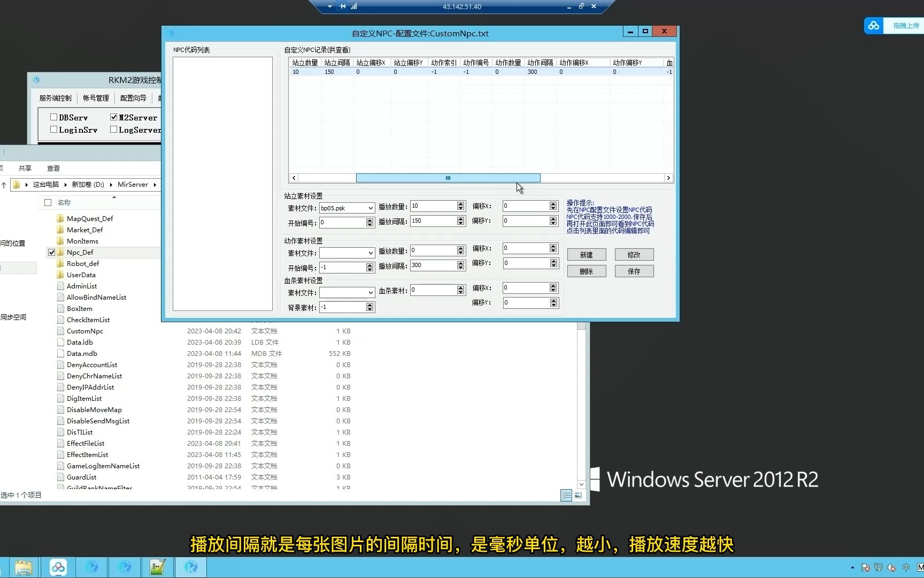This screenshot has height=578, width=924.
Task: Click the custom NPC dialog title icon
Action: 171,33
